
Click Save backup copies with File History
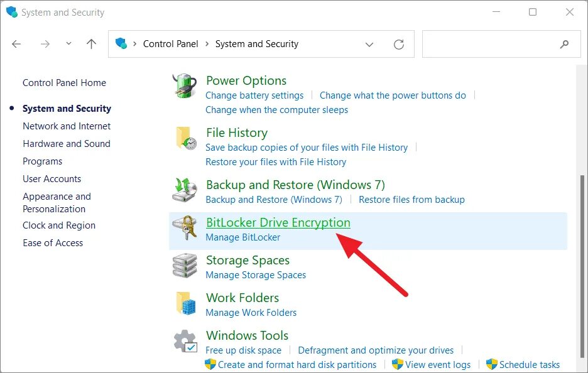(x=307, y=148)
